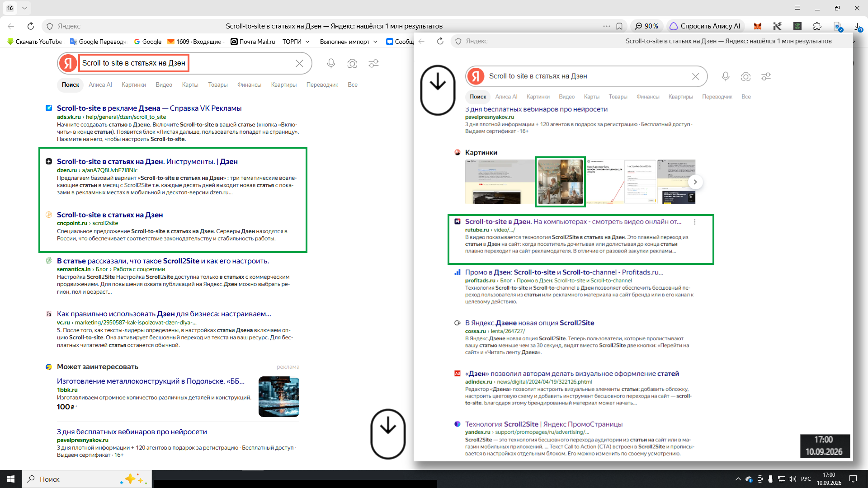Viewport: 868px width, 488px height.
Task: Reload the page with the refresh icon
Action: pos(31,26)
